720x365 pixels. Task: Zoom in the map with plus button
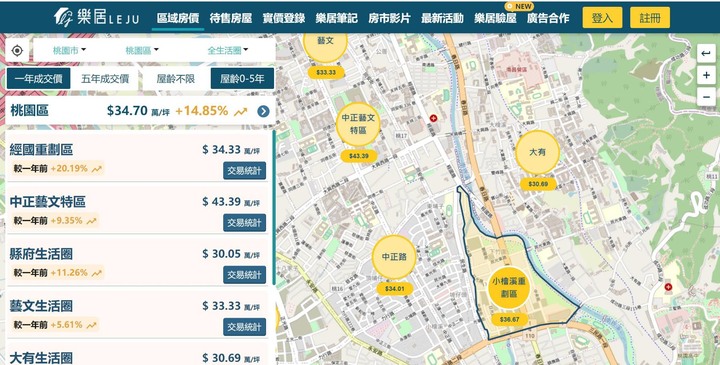706,75
